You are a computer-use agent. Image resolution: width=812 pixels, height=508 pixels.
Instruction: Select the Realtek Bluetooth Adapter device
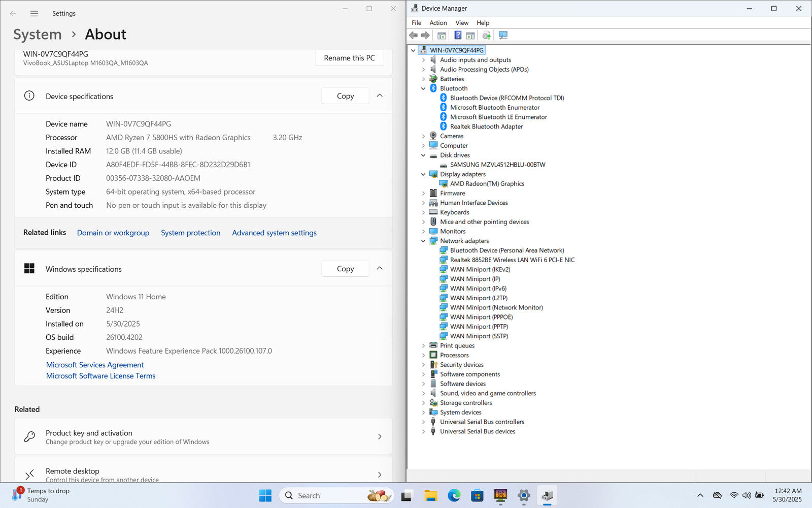click(x=486, y=126)
